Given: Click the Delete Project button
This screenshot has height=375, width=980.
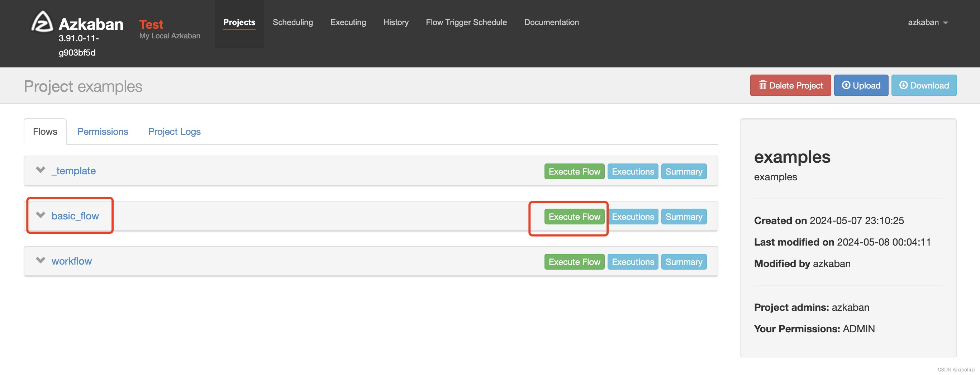Looking at the screenshot, I should point(790,85).
